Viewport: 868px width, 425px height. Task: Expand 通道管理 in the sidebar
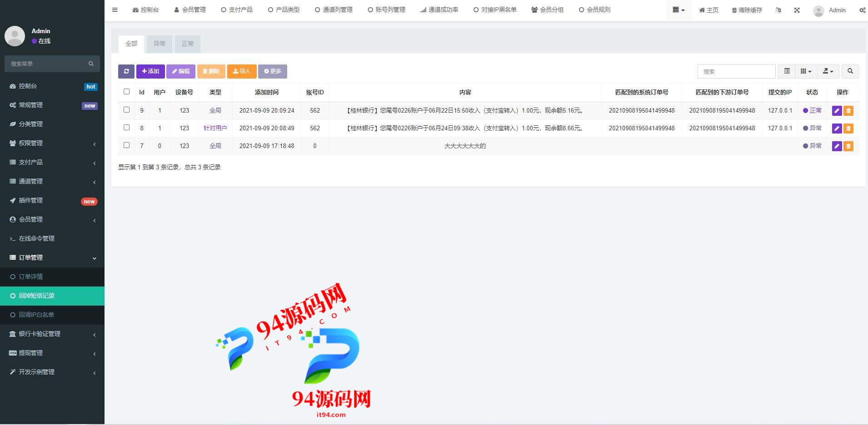point(52,182)
